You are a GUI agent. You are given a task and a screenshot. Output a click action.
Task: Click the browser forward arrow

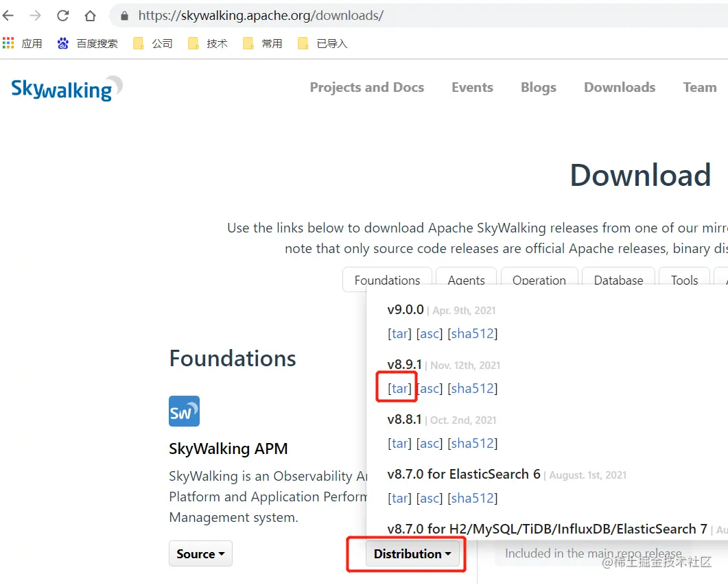[x=35, y=16]
